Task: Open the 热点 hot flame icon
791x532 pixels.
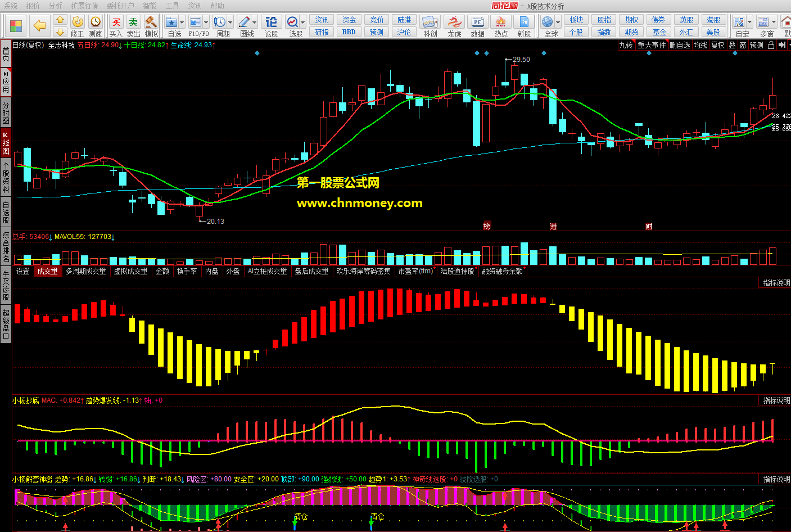Action: (501, 22)
